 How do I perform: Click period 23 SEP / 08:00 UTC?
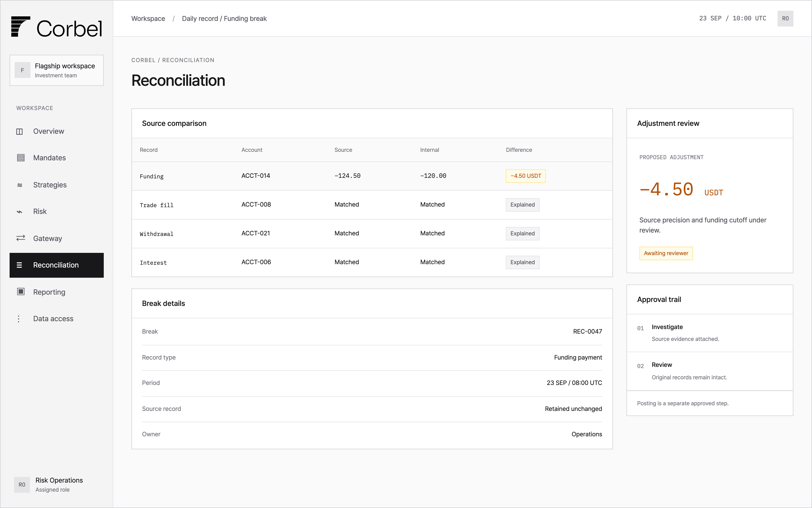pos(574,383)
